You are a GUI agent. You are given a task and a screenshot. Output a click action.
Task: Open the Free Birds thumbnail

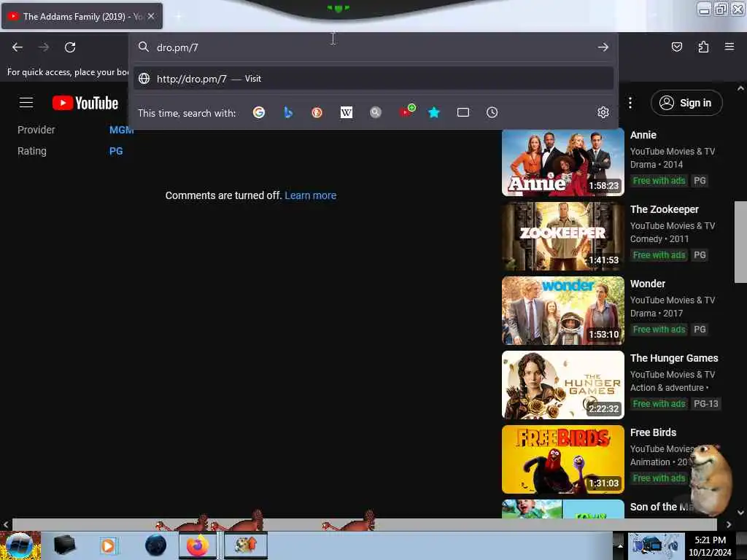coord(562,459)
